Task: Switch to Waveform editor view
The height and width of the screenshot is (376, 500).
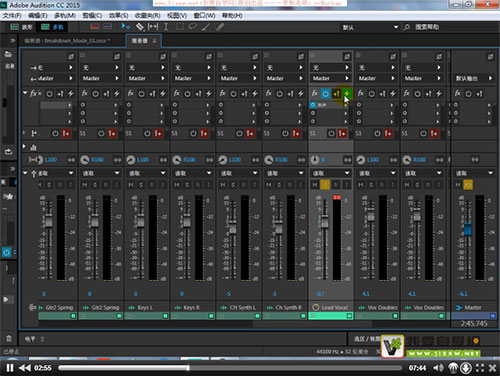Action: click(21, 27)
